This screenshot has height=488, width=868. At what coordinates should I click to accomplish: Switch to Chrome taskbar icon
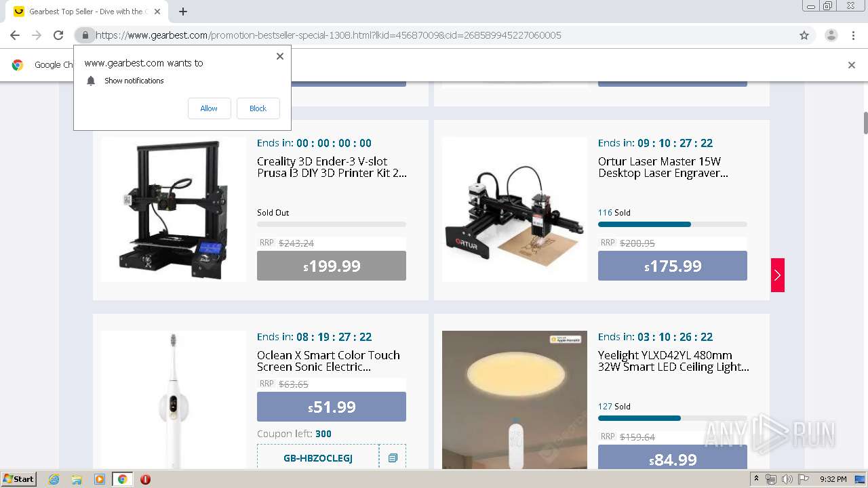[122, 479]
